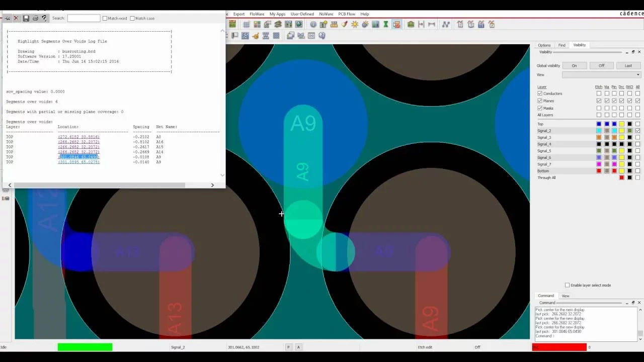Viewport: 644px width, 362px height.
Task: Click the property edit icon beside the info icon
Action: tap(324, 24)
